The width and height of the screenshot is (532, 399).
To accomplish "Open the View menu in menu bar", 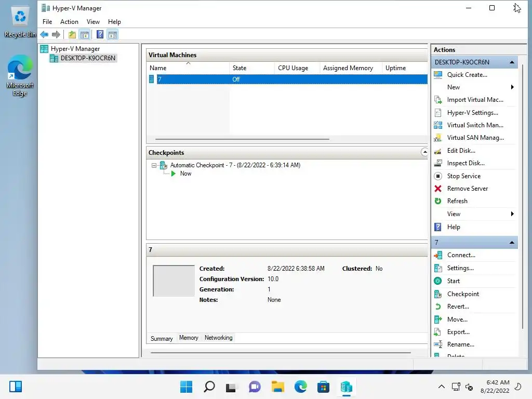I will click(93, 22).
